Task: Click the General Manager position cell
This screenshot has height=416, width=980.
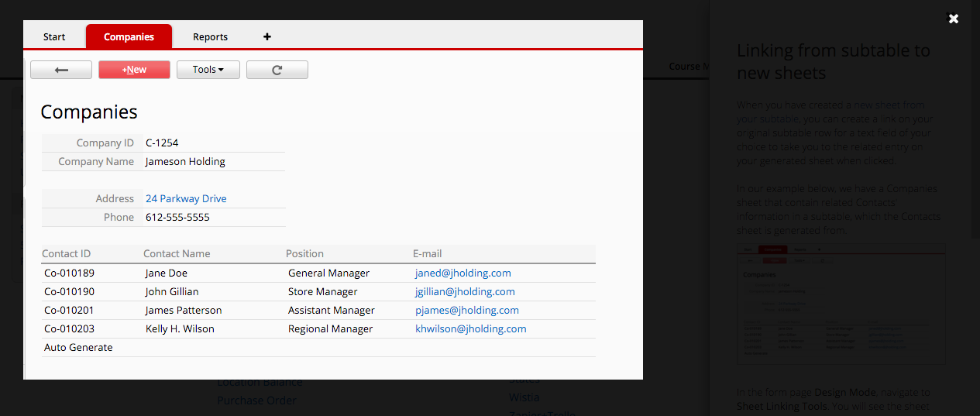Action: 328,273
